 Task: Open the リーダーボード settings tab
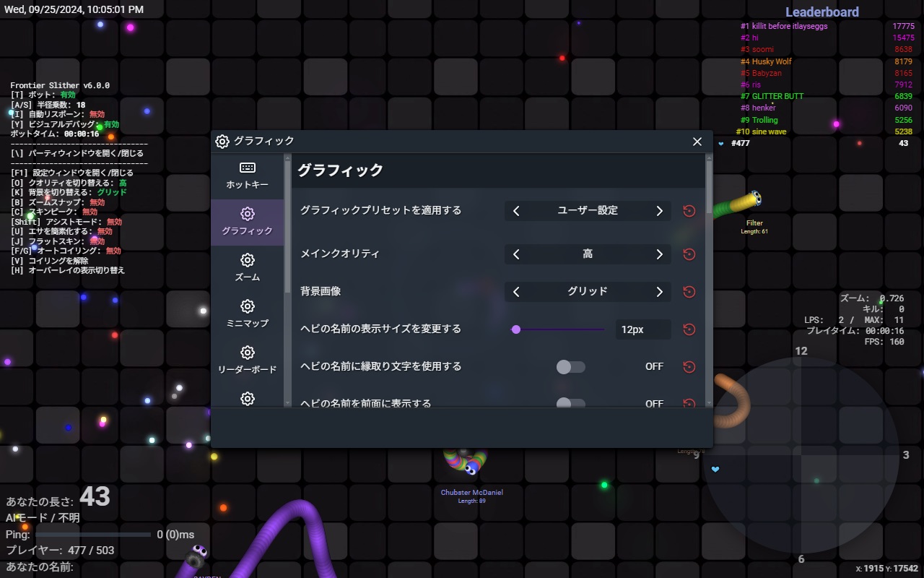[x=248, y=358]
